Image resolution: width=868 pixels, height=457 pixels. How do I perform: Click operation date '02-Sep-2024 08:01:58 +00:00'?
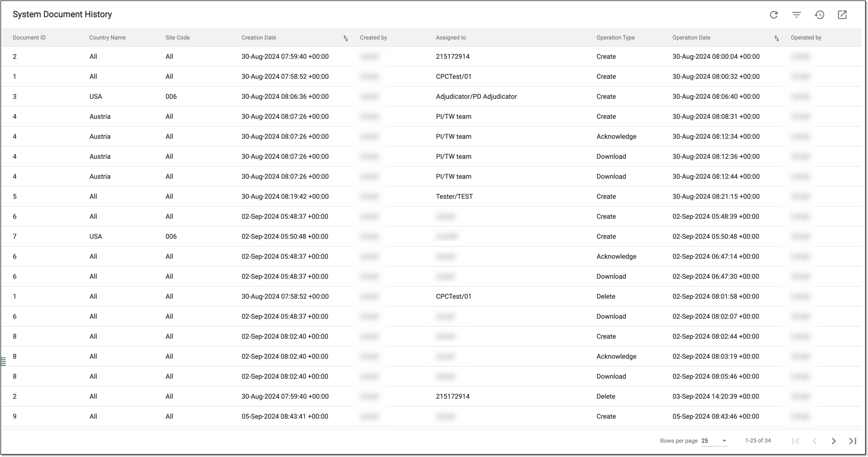point(716,296)
